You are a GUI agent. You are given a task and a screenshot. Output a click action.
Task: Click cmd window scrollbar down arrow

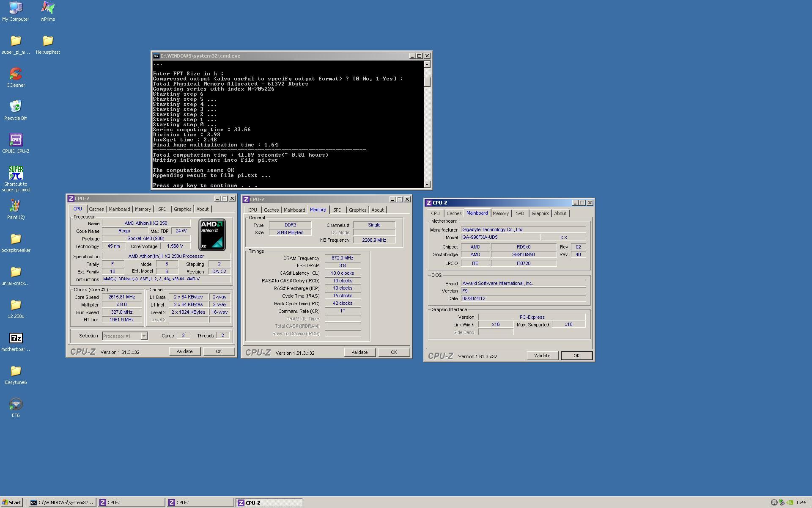[427, 184]
